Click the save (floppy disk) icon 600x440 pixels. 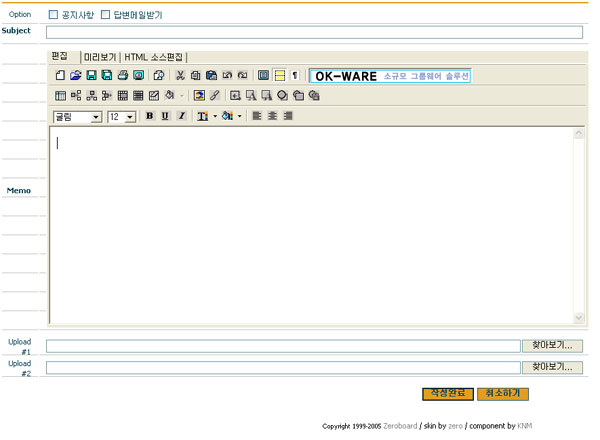tap(91, 75)
